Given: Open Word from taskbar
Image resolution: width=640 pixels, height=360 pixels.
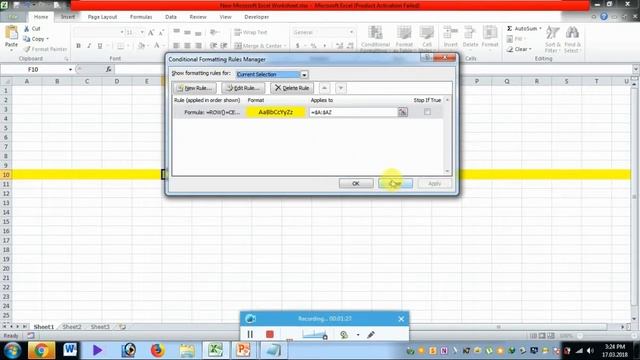Looking at the screenshot, I should coord(70,350).
